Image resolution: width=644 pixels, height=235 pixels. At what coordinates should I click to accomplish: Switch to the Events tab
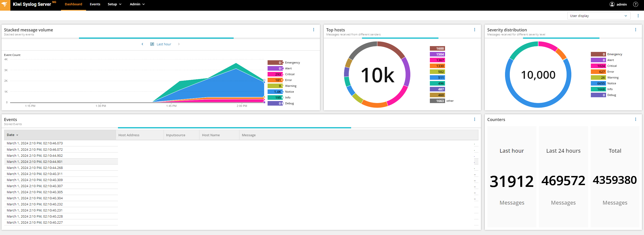pyautogui.click(x=95, y=4)
